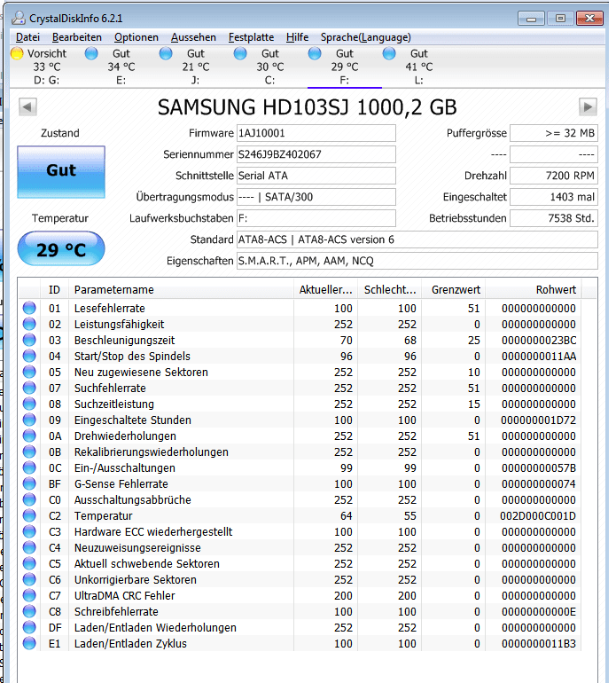Screen dimensions: 616x683
Task: Click status icon of Start/Stop des Spindels
Action: tap(29, 356)
